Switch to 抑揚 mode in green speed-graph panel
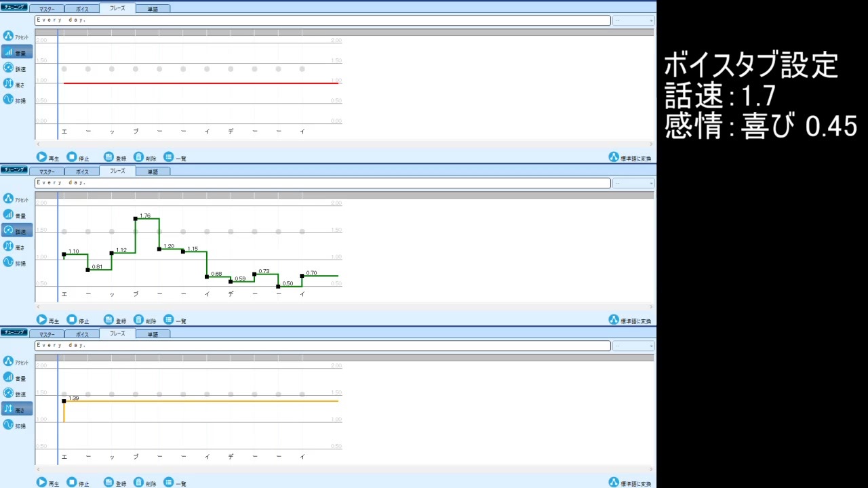This screenshot has width=868, height=488. (16, 262)
